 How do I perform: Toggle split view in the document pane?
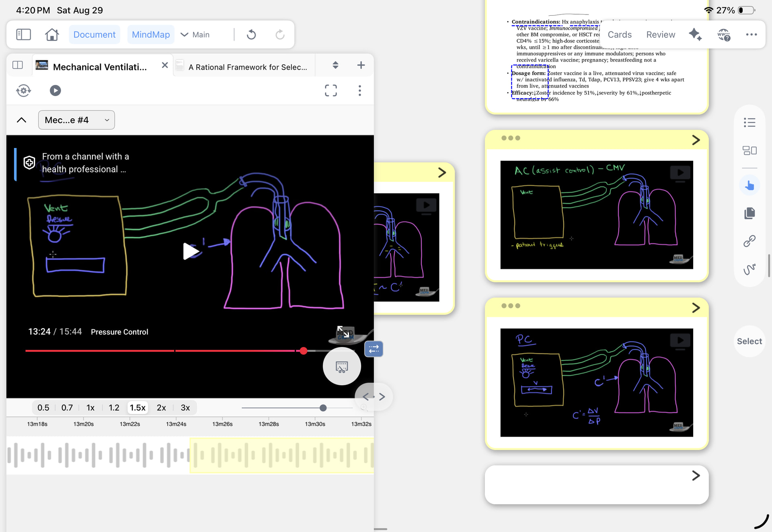pos(18,65)
